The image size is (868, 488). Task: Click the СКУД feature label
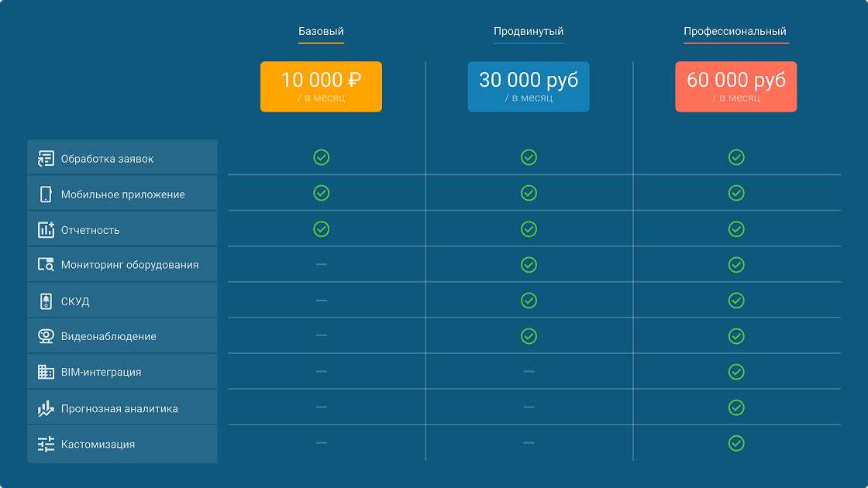coord(75,301)
